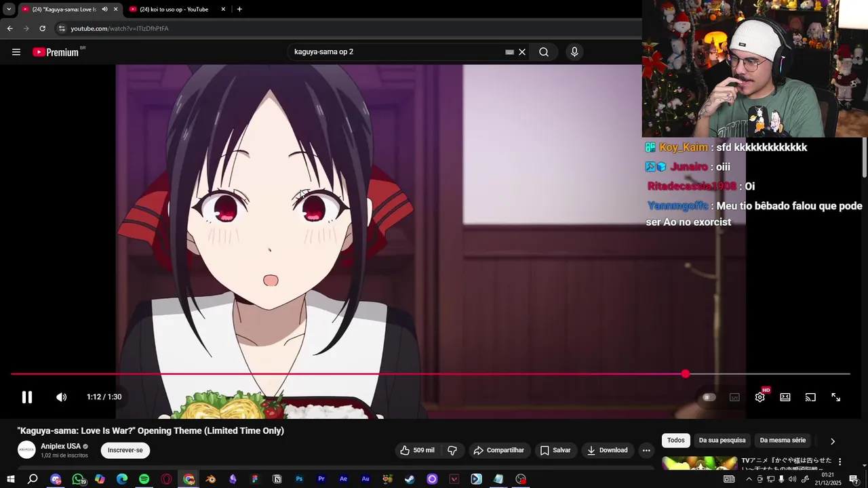The width and height of the screenshot is (868, 488).
Task: Dislike the video
Action: [x=452, y=450]
